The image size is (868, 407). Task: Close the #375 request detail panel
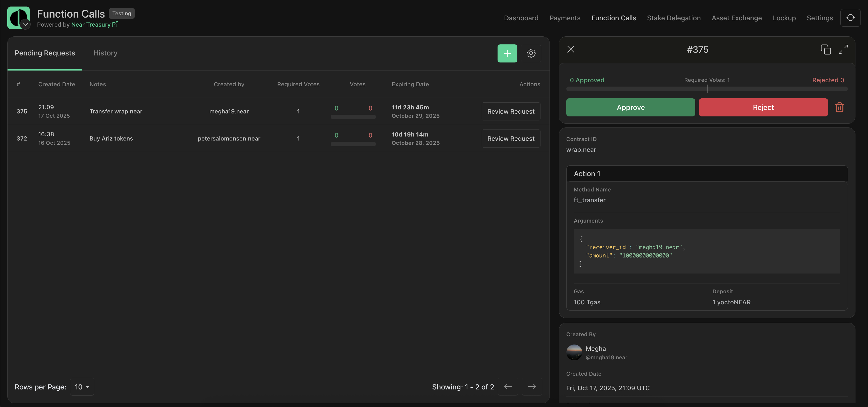pos(570,49)
